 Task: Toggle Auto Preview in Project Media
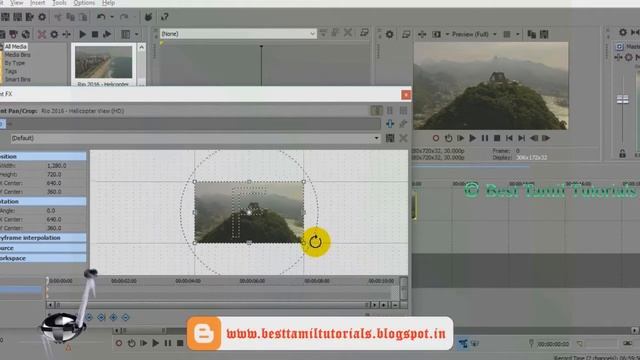point(107,34)
